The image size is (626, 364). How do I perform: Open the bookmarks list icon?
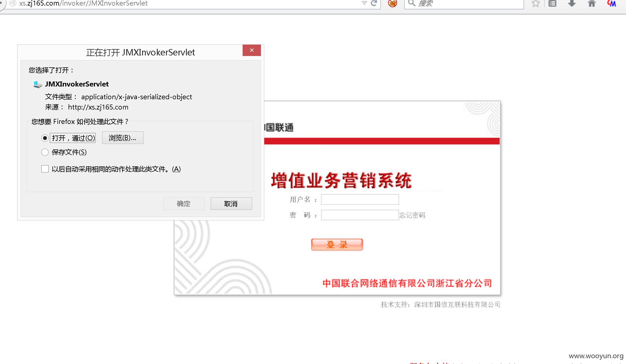[x=552, y=3]
